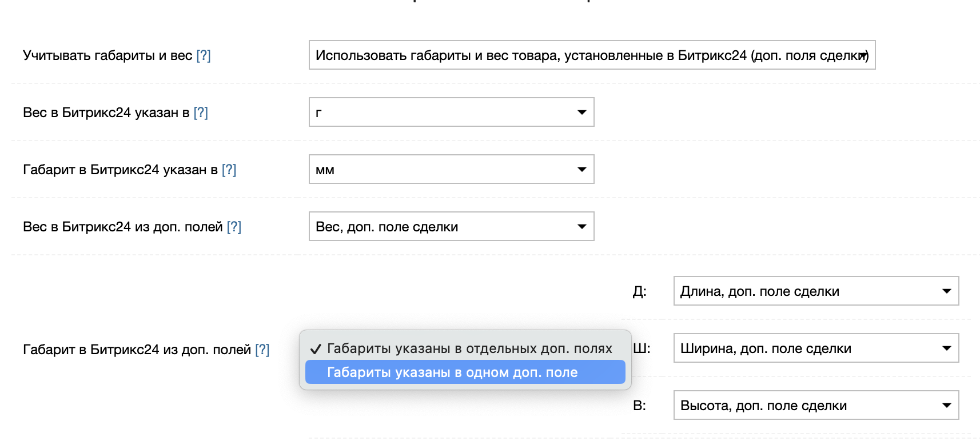Click the arrow of the height field dropdown
The image size is (980, 441).
[x=946, y=406]
